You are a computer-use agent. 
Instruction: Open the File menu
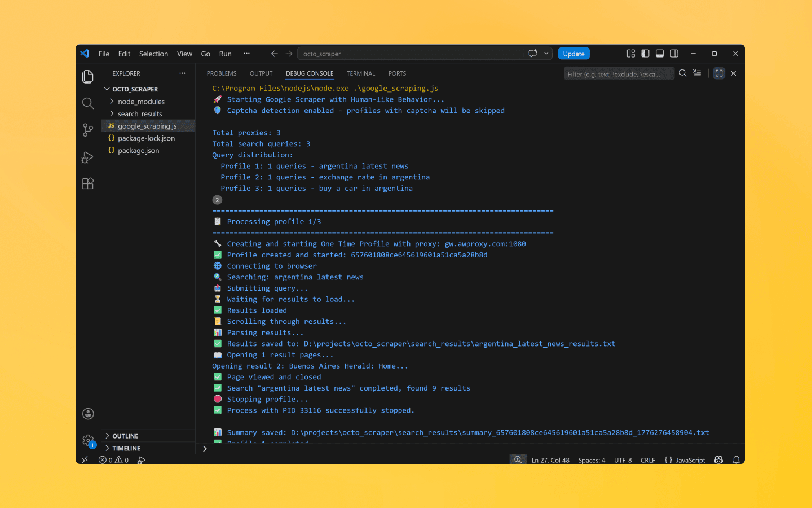click(104, 54)
